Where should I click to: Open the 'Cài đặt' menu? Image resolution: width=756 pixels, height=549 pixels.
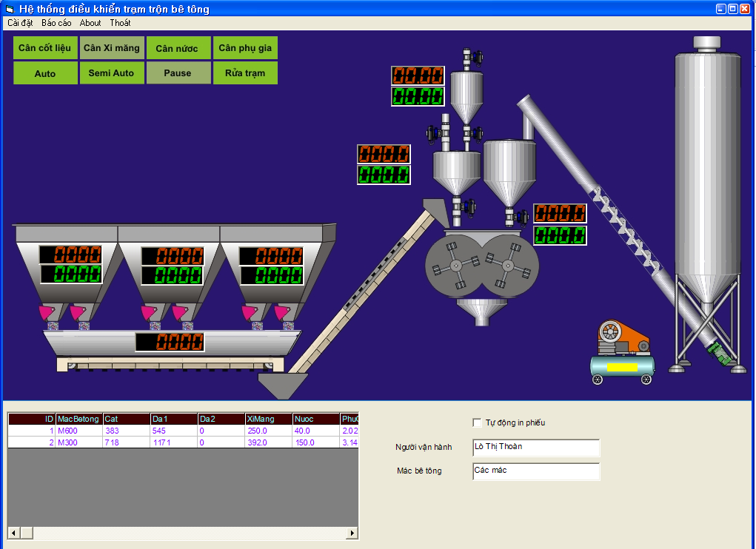(x=21, y=23)
